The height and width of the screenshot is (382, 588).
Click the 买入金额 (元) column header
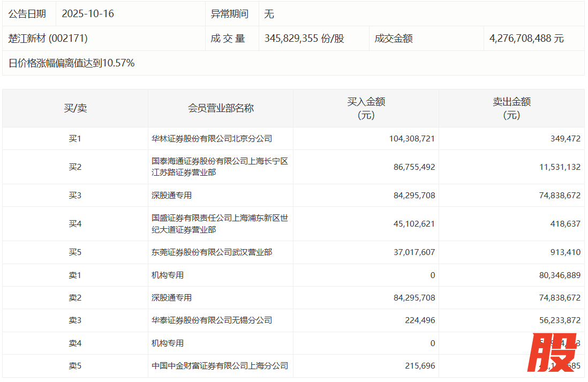[366, 108]
